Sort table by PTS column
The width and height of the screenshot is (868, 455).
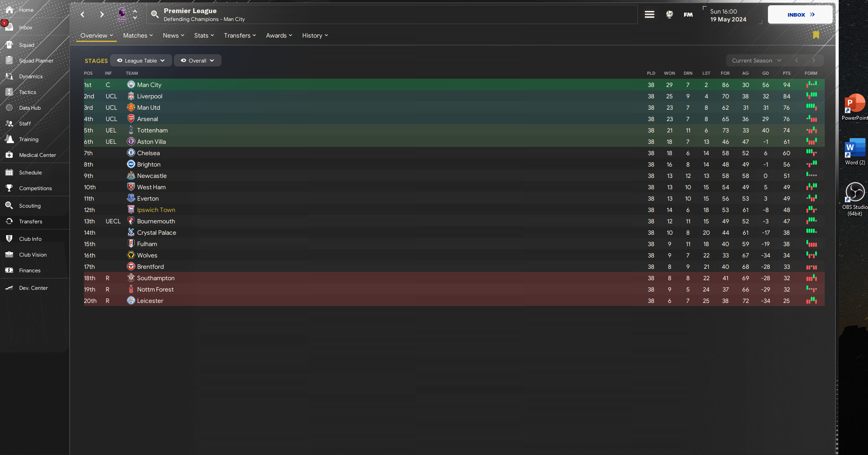tap(786, 73)
